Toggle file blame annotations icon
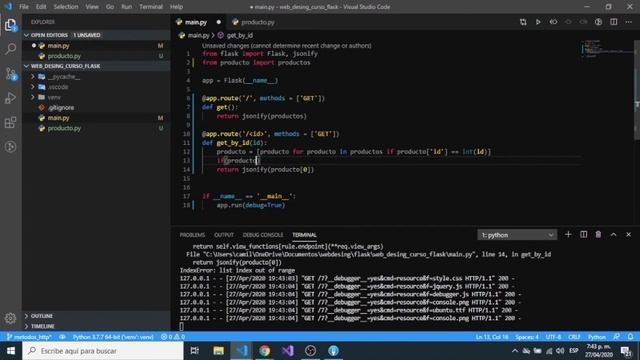The height and width of the screenshot is (360, 640). (598, 22)
